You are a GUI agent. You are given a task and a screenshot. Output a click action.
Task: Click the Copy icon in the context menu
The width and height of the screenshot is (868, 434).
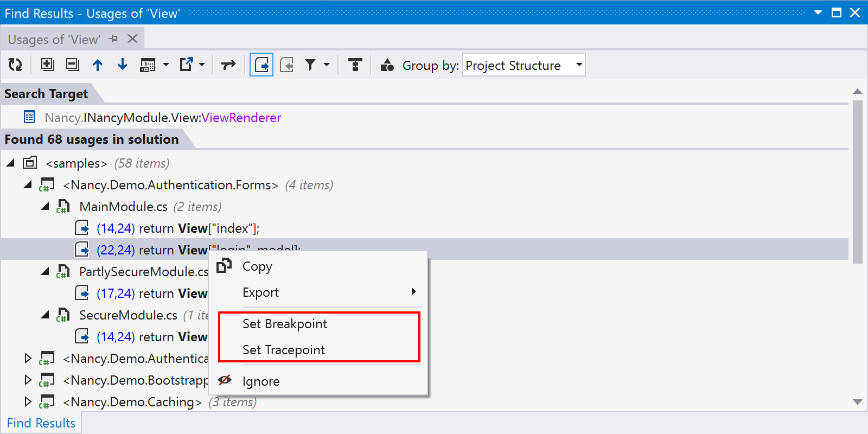click(224, 266)
